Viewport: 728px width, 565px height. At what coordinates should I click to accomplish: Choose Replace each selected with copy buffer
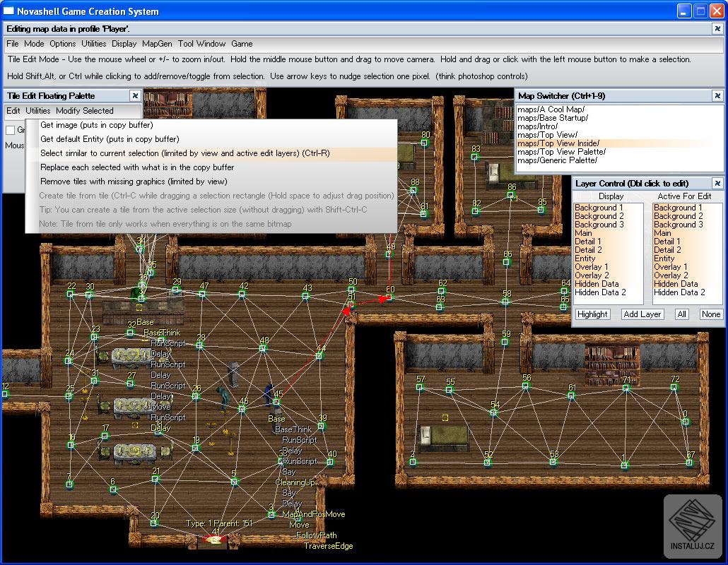coord(212,167)
